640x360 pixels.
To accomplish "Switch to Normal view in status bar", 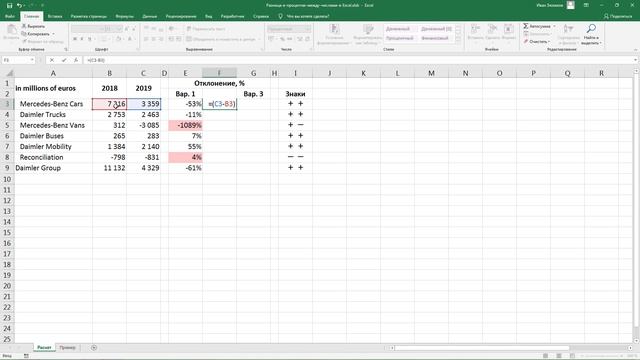I will [545, 356].
